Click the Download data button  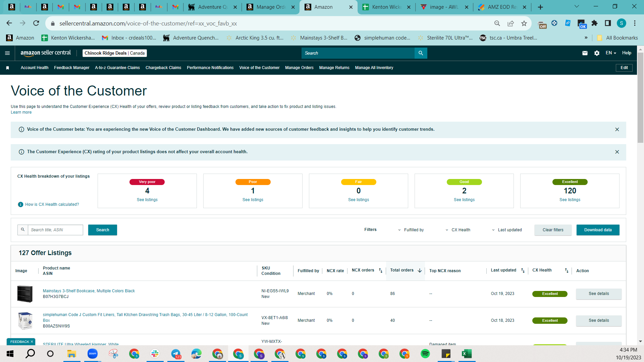[598, 230]
